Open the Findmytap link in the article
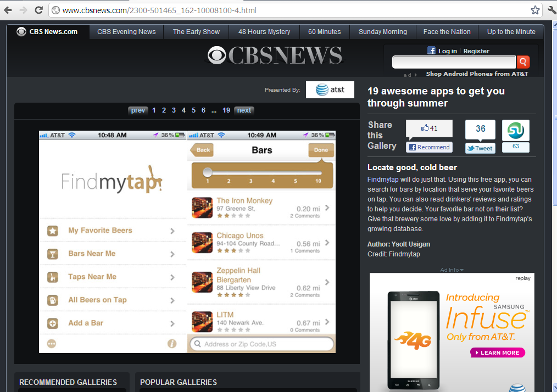This screenshot has height=392, width=557. pyautogui.click(x=383, y=180)
